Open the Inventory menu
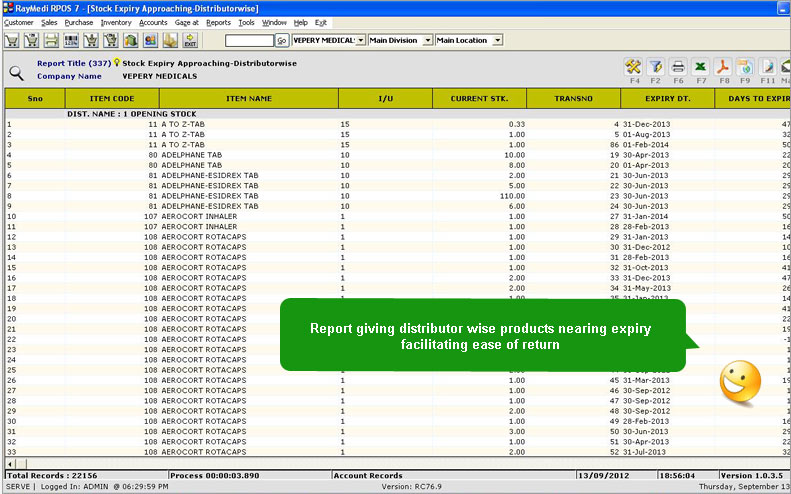 (x=116, y=23)
